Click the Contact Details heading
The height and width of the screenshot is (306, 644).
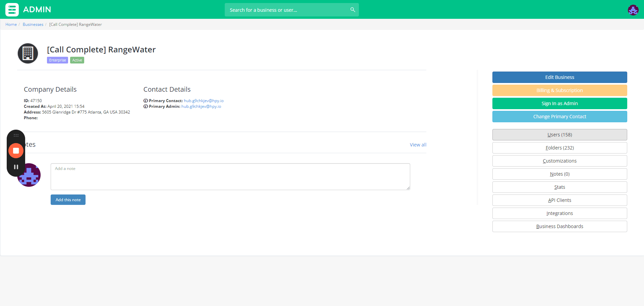[167, 89]
